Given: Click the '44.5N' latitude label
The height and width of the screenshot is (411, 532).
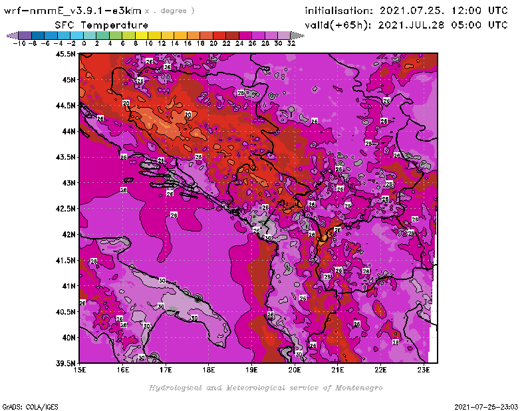Looking at the screenshot, I should pos(65,106).
